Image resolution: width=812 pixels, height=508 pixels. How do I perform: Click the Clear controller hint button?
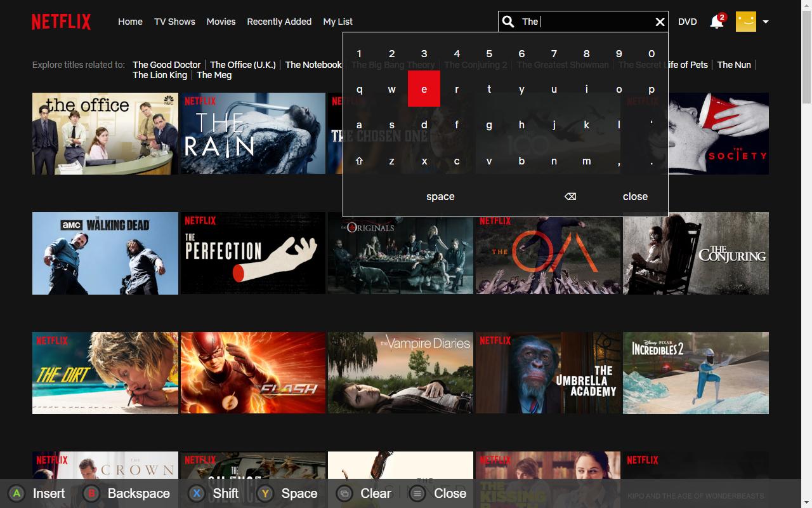click(364, 493)
